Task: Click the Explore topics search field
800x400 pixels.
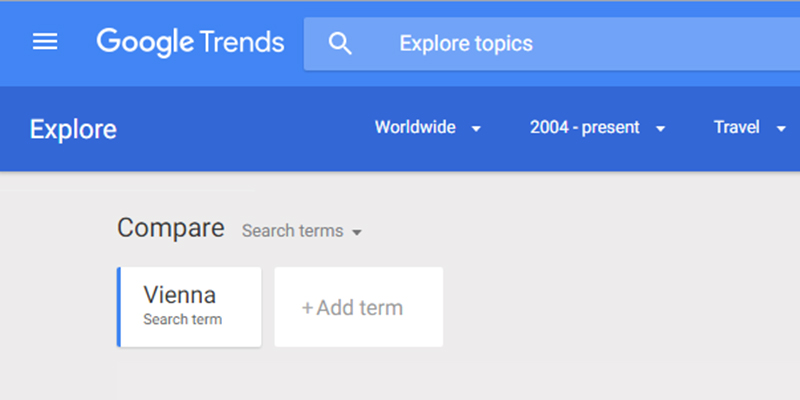Action: click(x=552, y=44)
